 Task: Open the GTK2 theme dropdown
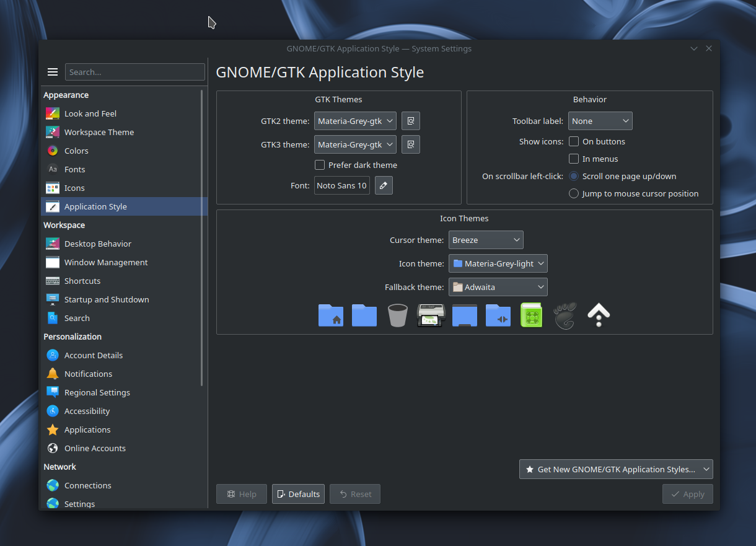[x=355, y=121]
